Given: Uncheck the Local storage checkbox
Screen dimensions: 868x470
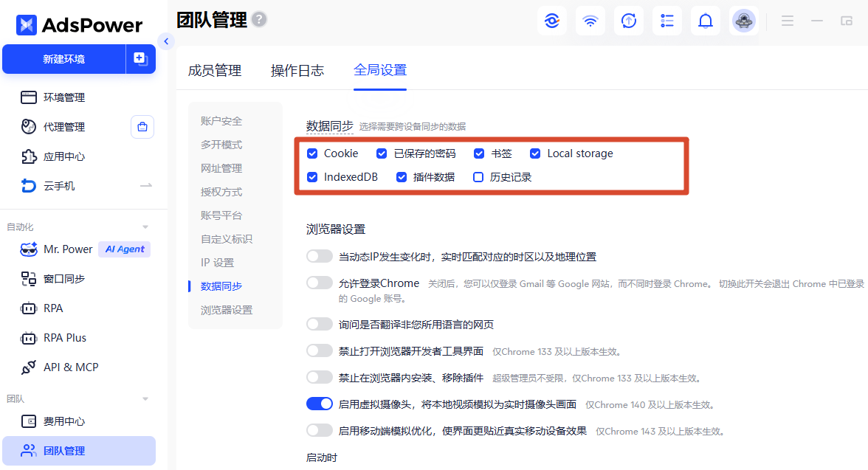Looking at the screenshot, I should point(534,153).
